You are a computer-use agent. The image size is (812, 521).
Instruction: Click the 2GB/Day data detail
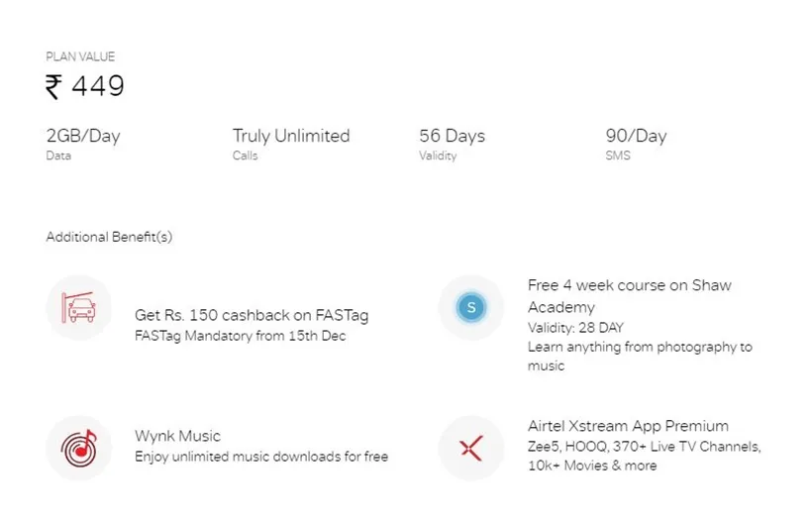83,136
